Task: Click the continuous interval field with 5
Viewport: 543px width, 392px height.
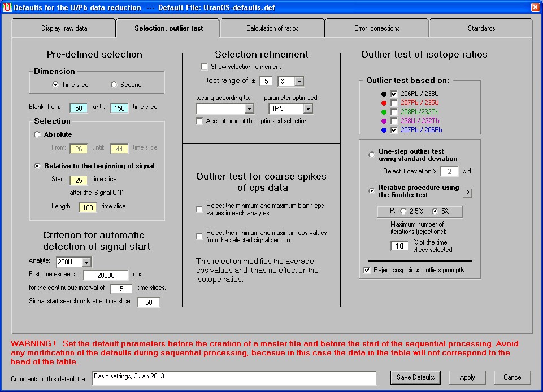Action: tap(121, 289)
